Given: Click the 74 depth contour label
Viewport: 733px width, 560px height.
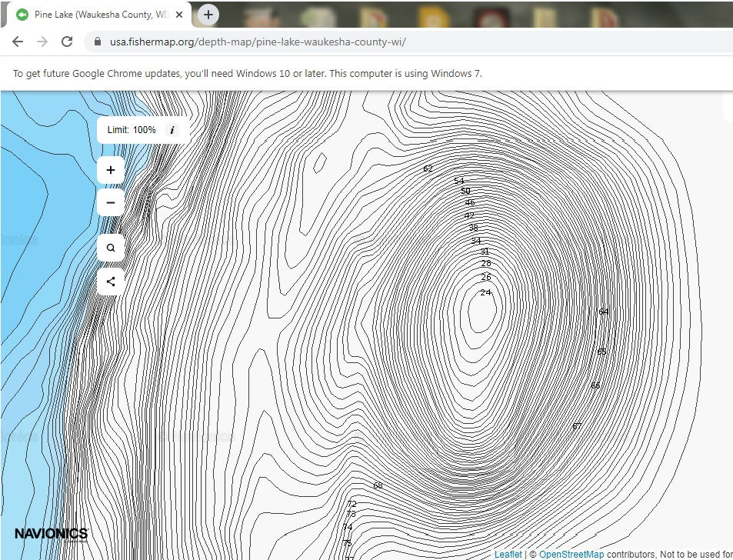Looking at the screenshot, I should tap(348, 527).
